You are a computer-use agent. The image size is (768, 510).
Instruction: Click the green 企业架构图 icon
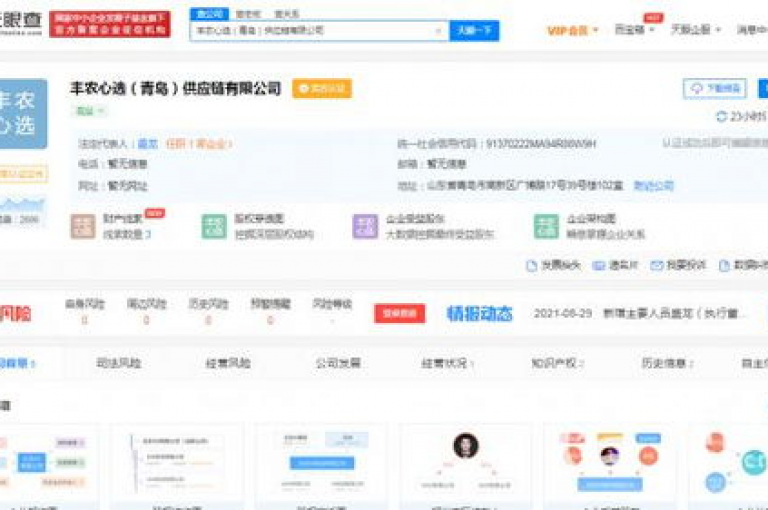click(x=546, y=226)
